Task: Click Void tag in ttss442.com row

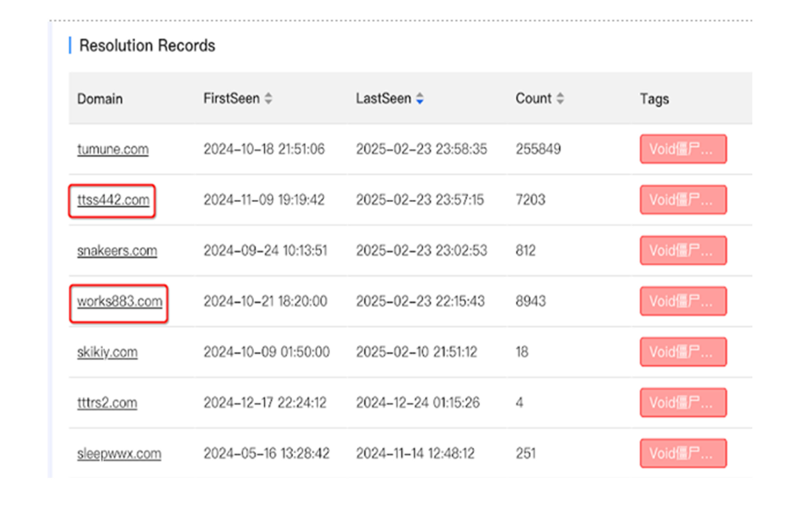Action: pyautogui.click(x=683, y=200)
